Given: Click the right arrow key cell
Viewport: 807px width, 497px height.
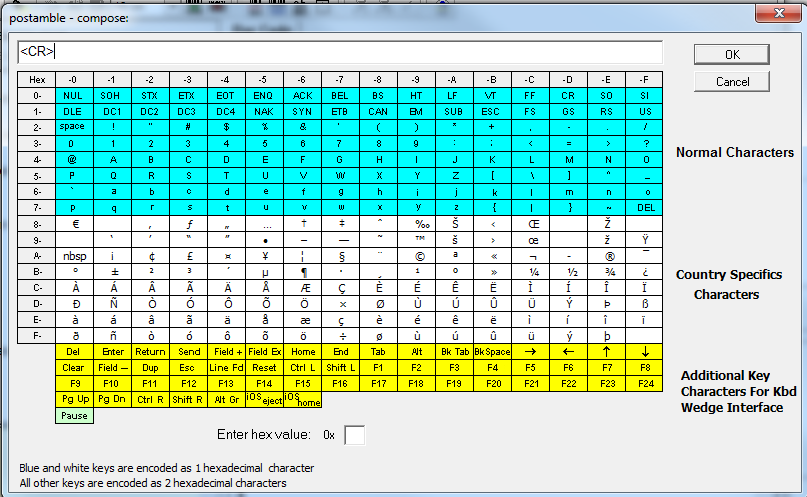Looking at the screenshot, I should click(529, 351).
